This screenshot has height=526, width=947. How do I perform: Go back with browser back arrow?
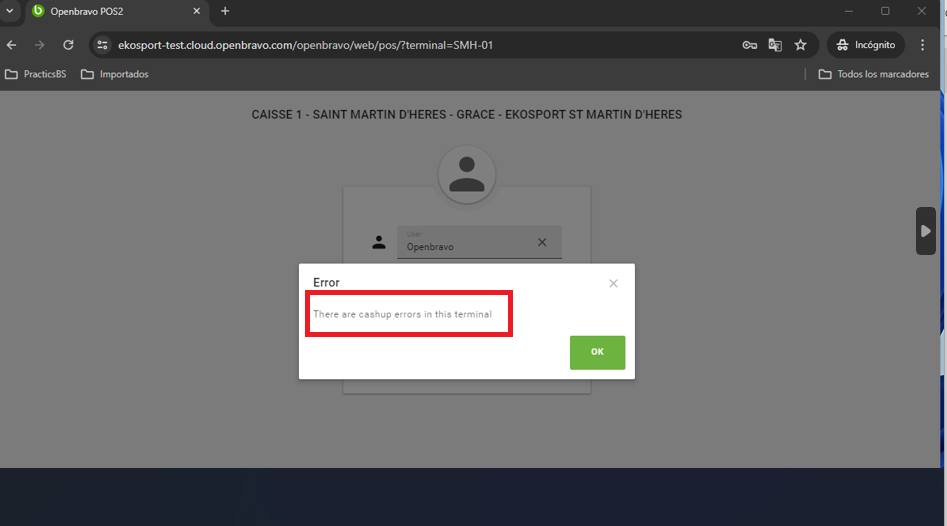11,45
